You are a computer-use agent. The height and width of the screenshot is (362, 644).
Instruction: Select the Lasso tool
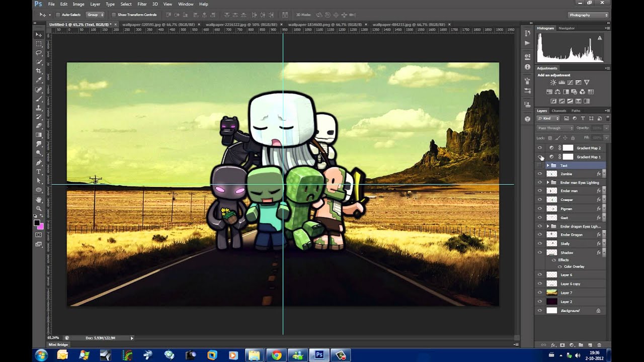(x=39, y=53)
